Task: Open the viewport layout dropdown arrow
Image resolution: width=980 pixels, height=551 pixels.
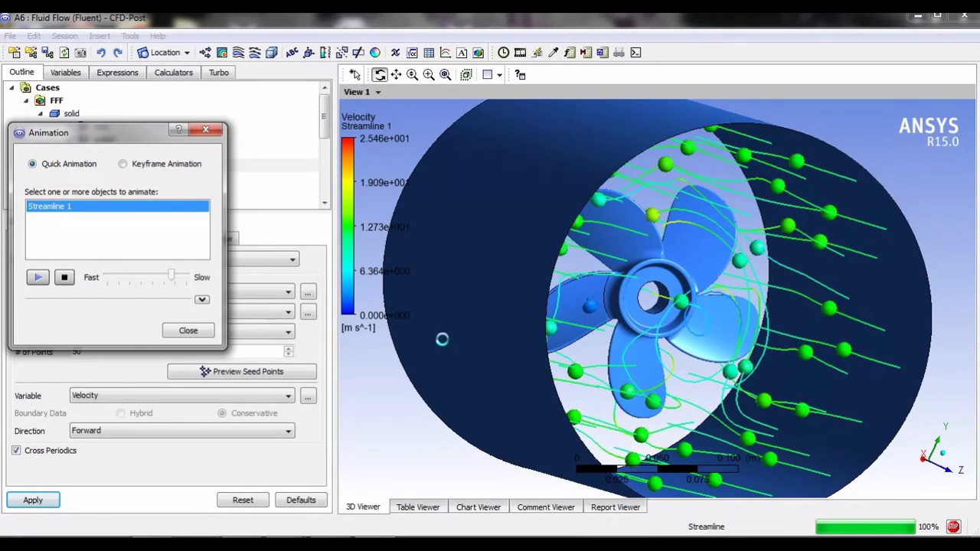Action: coord(499,75)
